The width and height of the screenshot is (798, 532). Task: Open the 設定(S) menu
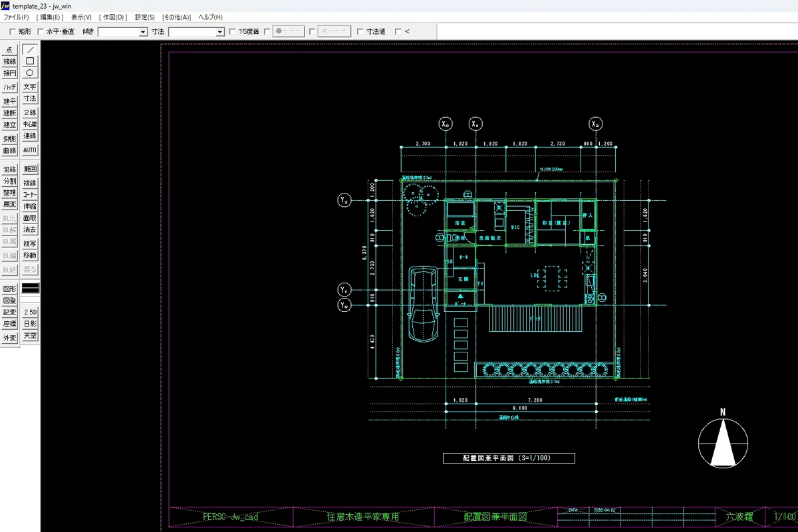pos(144,17)
